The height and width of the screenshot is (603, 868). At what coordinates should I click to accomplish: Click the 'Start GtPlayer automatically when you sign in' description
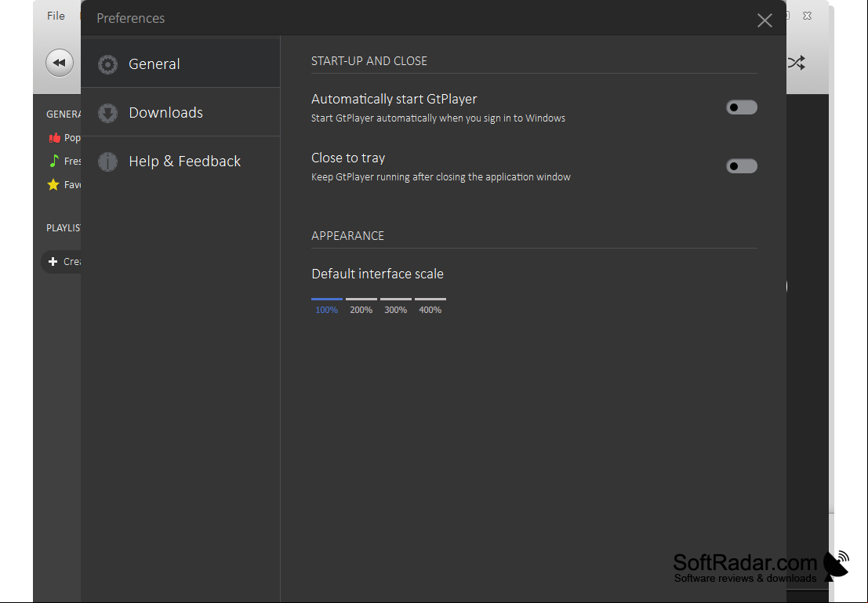coord(438,118)
